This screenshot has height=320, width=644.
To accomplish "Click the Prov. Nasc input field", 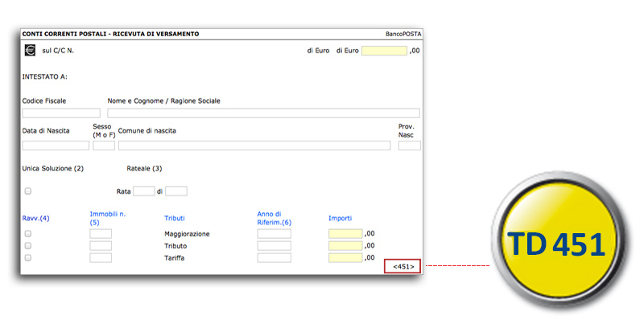I will click(410, 146).
